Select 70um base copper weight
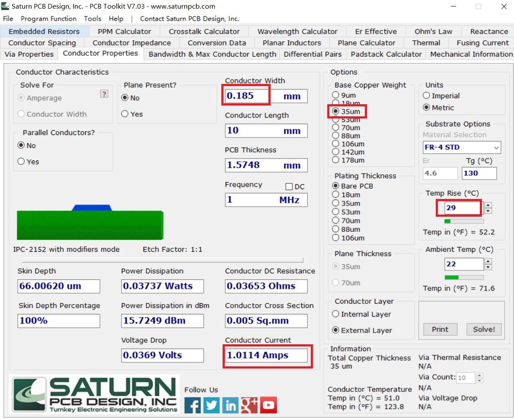 (x=335, y=128)
